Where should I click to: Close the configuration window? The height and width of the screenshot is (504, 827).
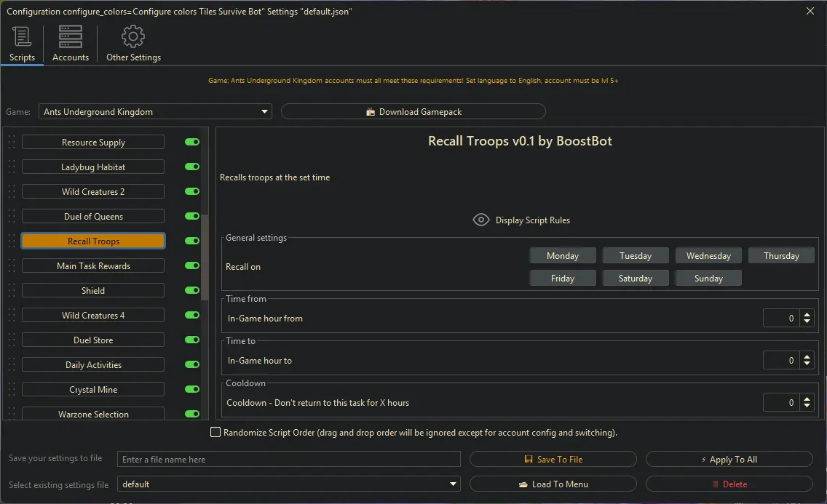pyautogui.click(x=810, y=11)
